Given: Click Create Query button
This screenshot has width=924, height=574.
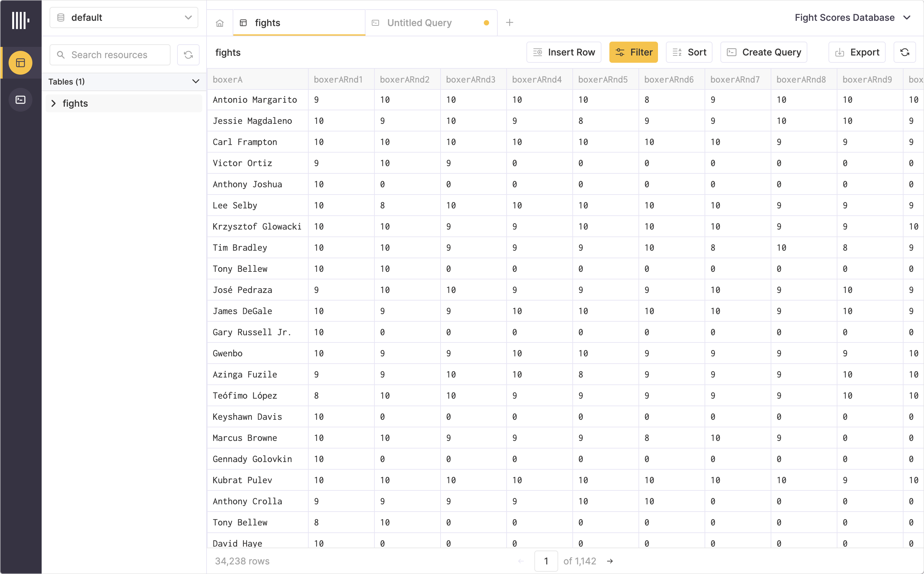Looking at the screenshot, I should coord(764,53).
